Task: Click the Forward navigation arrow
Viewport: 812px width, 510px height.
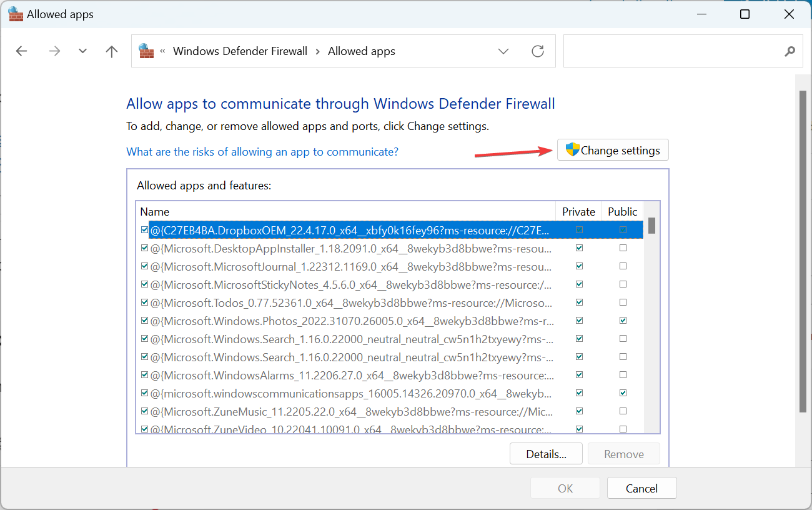Action: click(54, 51)
